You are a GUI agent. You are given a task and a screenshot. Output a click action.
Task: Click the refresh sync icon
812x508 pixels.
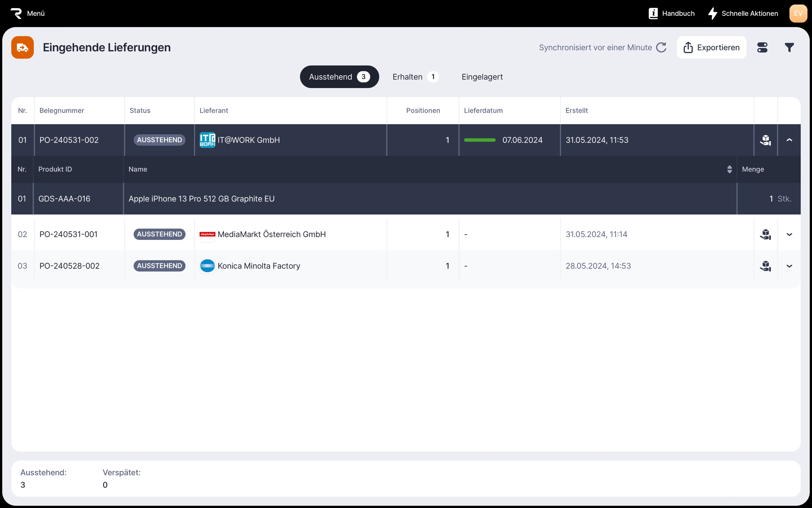(661, 47)
